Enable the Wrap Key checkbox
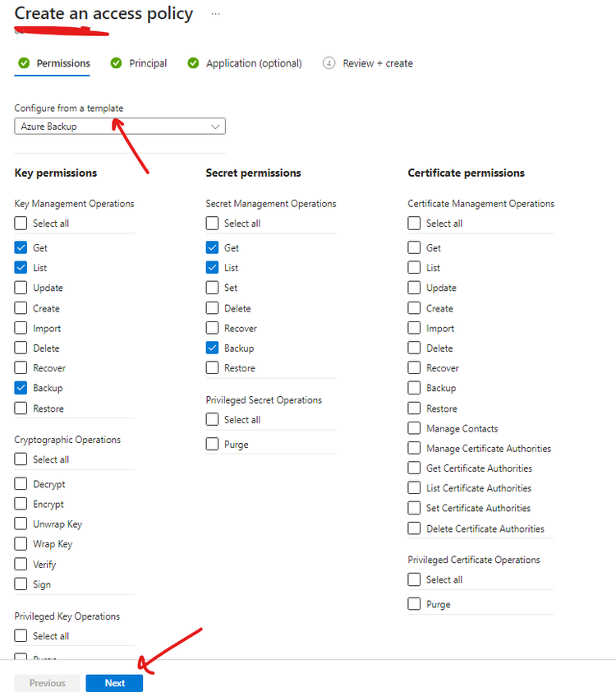 21,544
